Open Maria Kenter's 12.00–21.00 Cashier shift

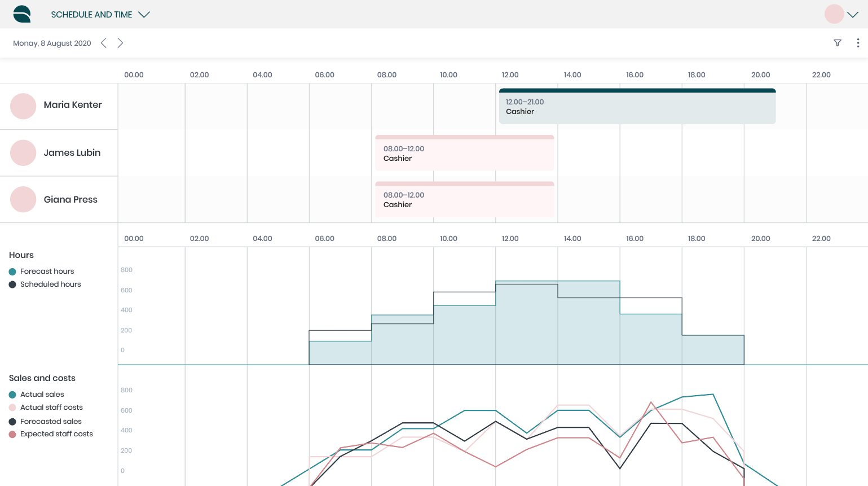(x=637, y=107)
